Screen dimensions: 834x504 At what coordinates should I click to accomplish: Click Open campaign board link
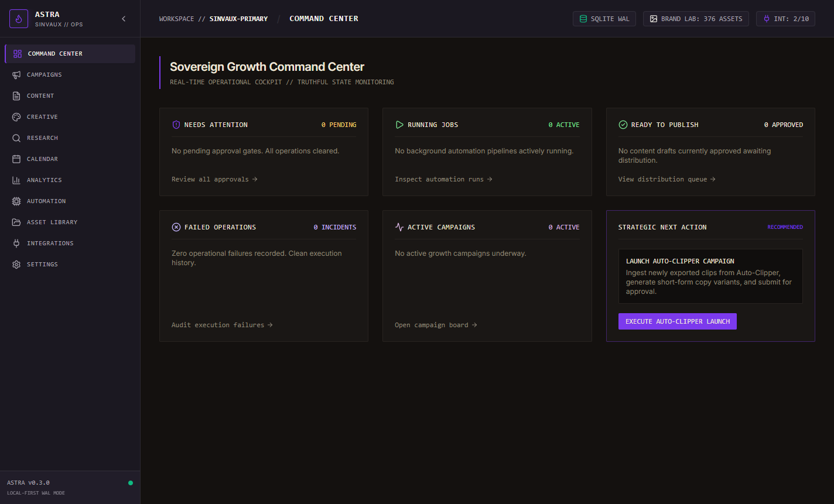(x=436, y=325)
